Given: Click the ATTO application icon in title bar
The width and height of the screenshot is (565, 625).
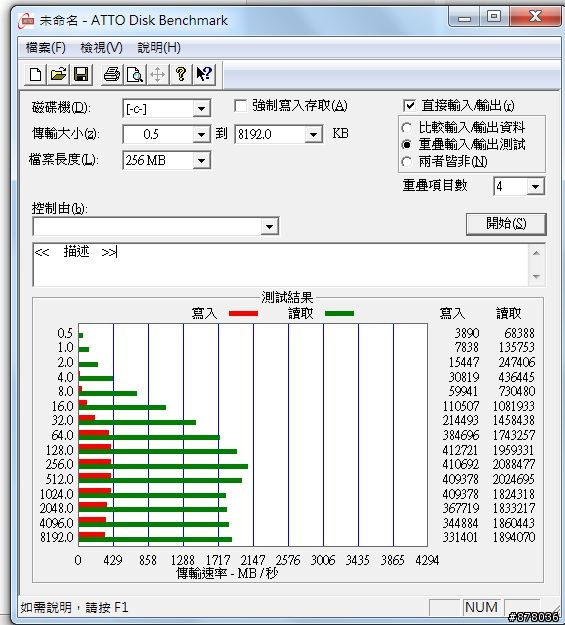Looking at the screenshot, I should point(26,20).
